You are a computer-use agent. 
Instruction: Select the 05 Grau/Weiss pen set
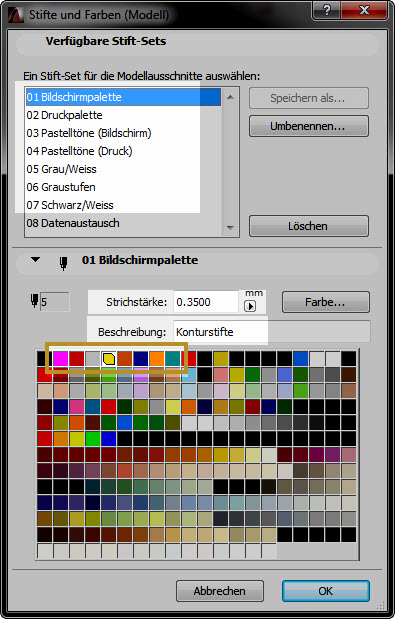123,169
